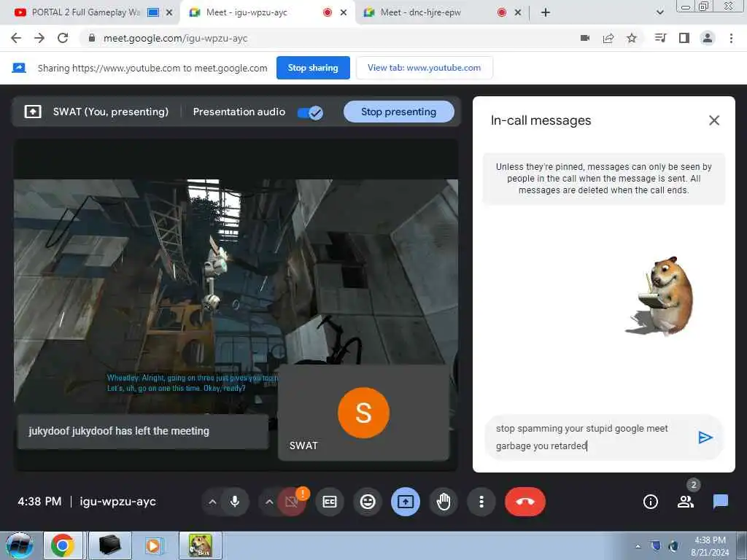Open the emoji reactions button
Image resolution: width=747 pixels, height=560 pixels.
[x=368, y=502]
